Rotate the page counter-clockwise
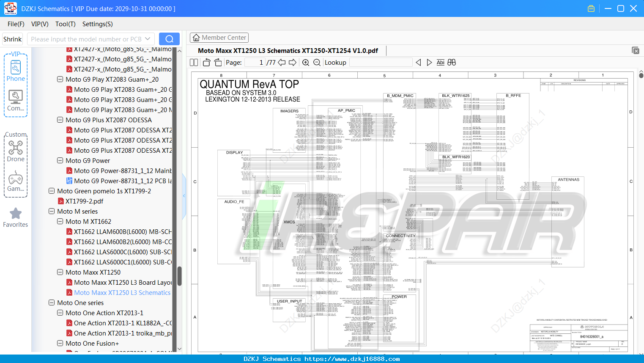This screenshot has height=363, width=644. 206,62
